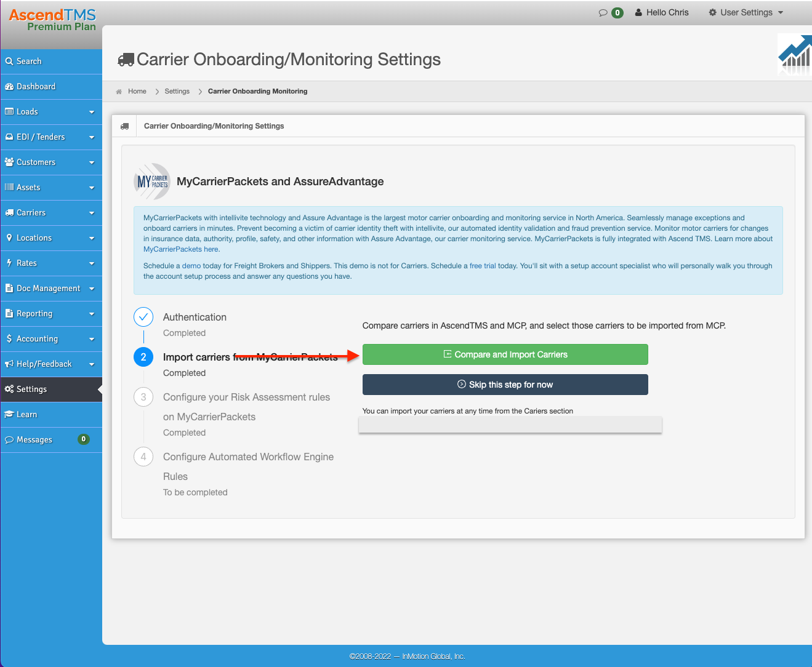Go to Settings breadcrumb link
This screenshot has height=667, width=812.
click(177, 92)
